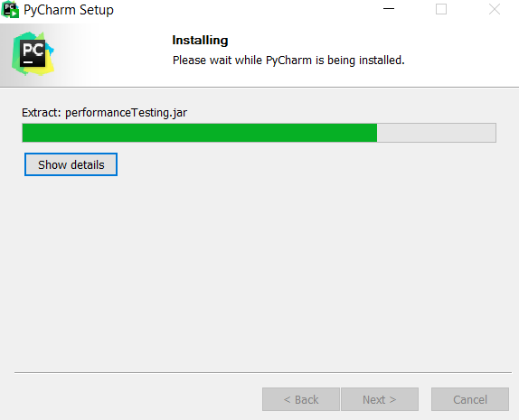Click the divider line above navigation buttons
The height and width of the screenshot is (420, 519).
point(263,372)
